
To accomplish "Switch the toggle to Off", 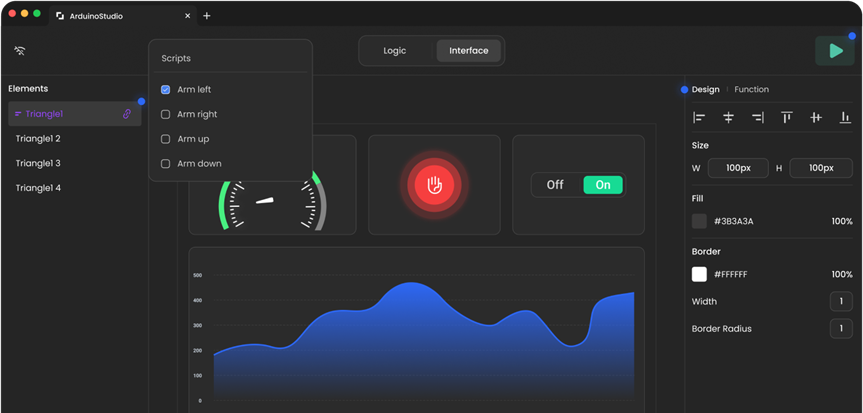I will tap(555, 185).
